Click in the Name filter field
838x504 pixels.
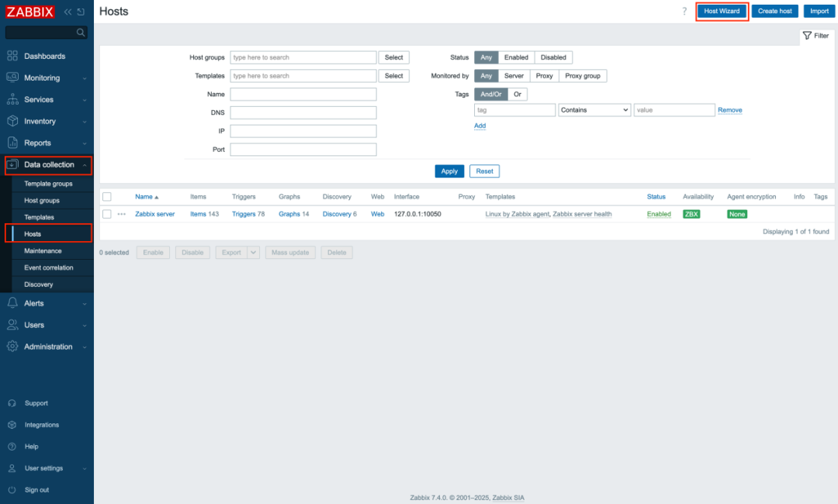click(303, 95)
